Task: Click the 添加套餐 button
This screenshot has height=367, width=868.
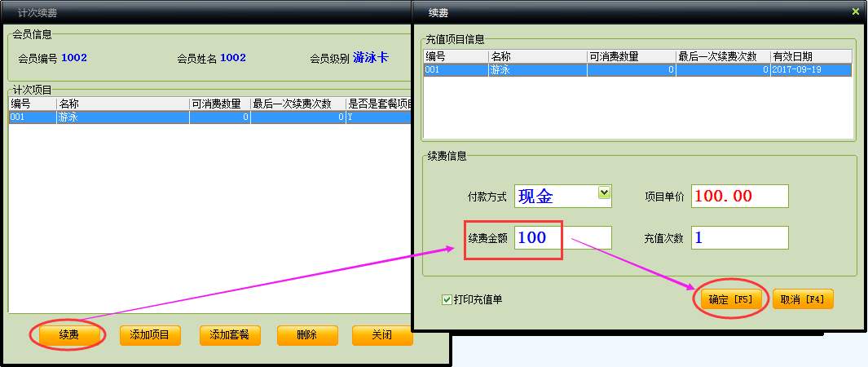Action: 230,335
